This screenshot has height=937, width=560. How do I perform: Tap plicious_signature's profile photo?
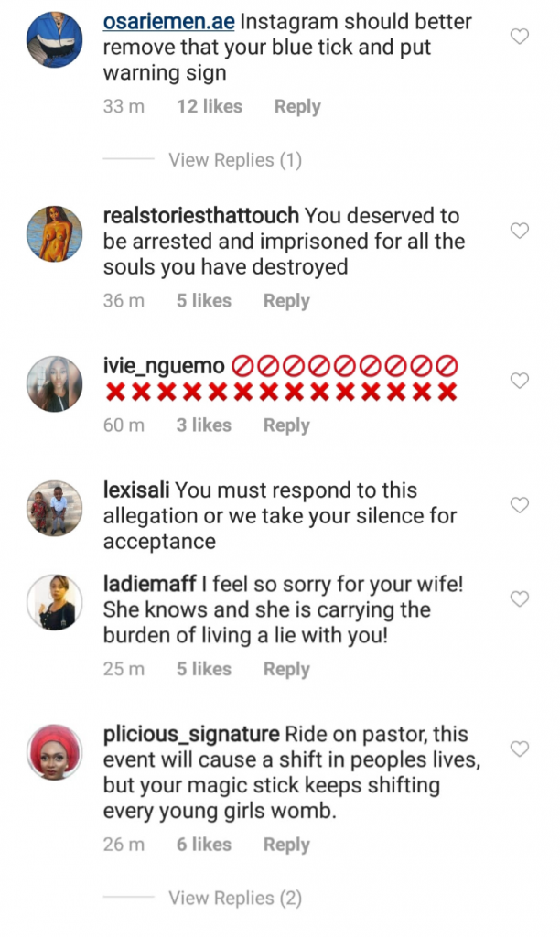(x=53, y=751)
